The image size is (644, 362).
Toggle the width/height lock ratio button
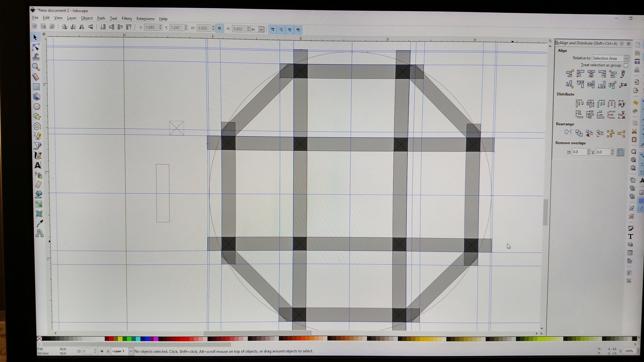[220, 28]
